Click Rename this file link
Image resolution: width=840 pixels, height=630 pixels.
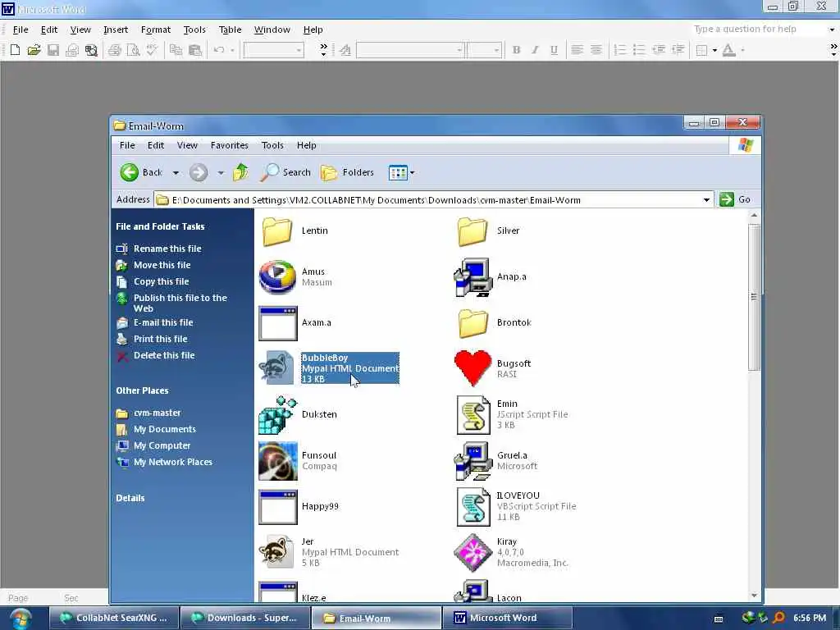pyautogui.click(x=167, y=249)
